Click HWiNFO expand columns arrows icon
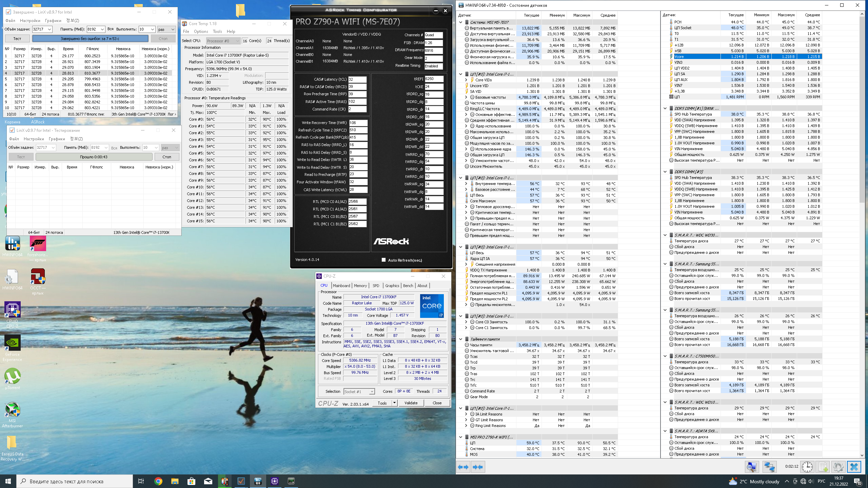 pyautogui.click(x=463, y=467)
